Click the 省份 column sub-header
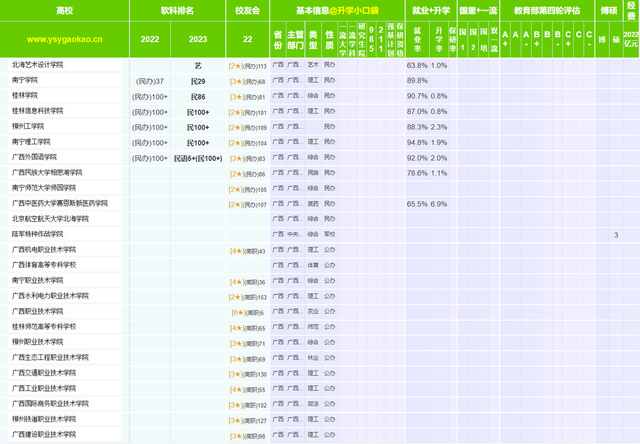640x444 pixels. 278,40
